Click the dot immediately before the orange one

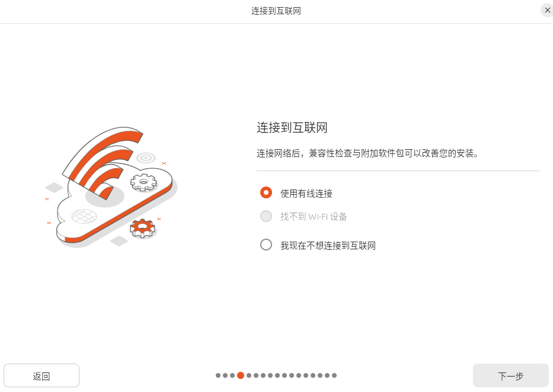coord(232,375)
